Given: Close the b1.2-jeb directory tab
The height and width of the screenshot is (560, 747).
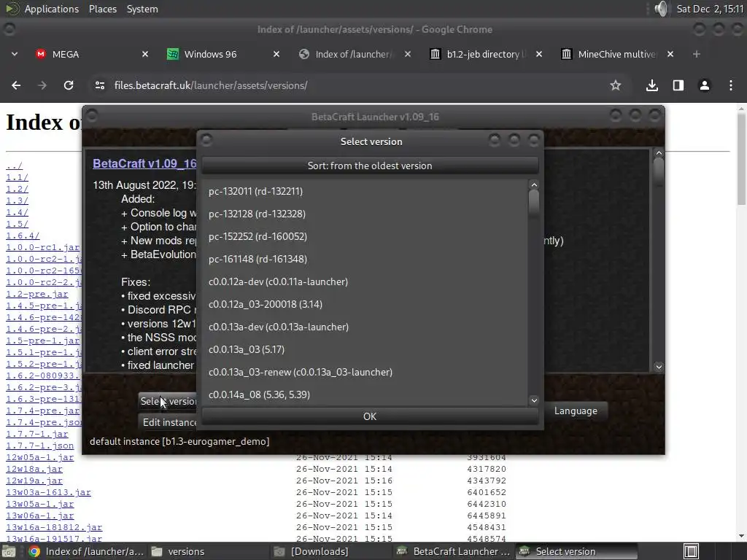Looking at the screenshot, I should point(539,54).
